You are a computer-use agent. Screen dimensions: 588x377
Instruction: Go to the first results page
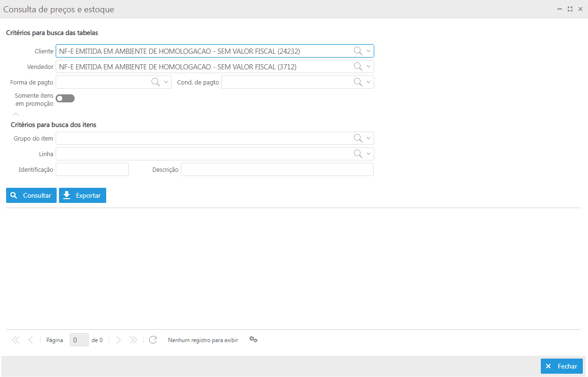point(15,339)
